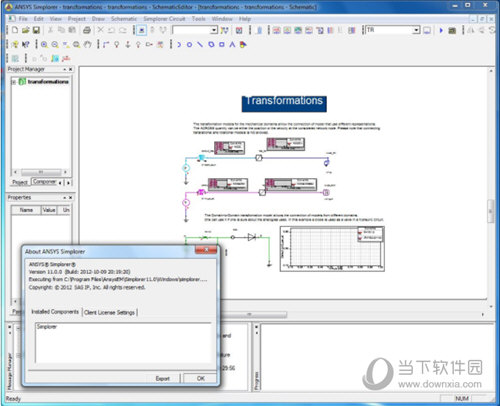The height and width of the screenshot is (406, 500).
Task: Click the colorful shapes image tool icon
Action: tap(243, 44)
